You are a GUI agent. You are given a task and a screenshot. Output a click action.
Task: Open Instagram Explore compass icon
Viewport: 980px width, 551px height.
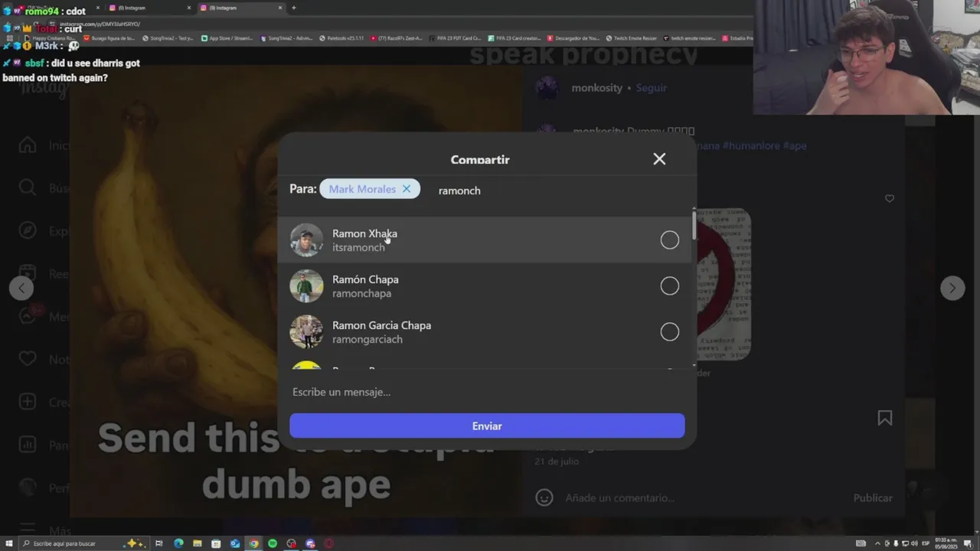pyautogui.click(x=28, y=231)
